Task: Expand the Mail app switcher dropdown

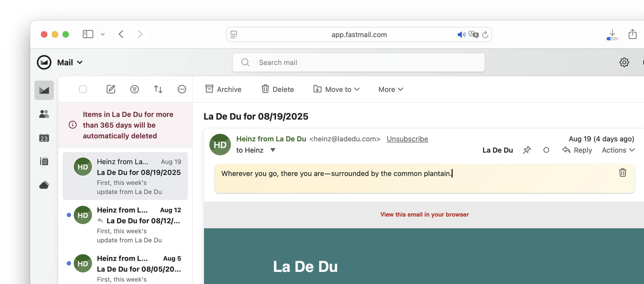Action: [x=70, y=62]
